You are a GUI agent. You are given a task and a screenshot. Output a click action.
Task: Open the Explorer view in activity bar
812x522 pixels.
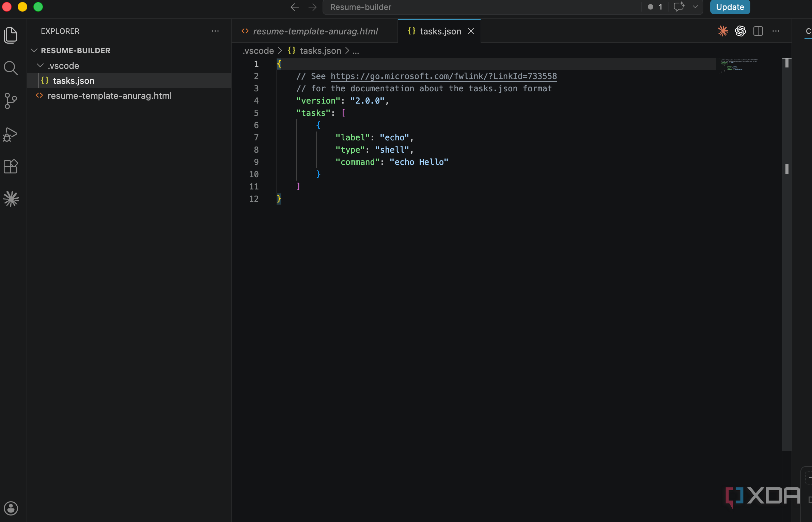(x=11, y=35)
